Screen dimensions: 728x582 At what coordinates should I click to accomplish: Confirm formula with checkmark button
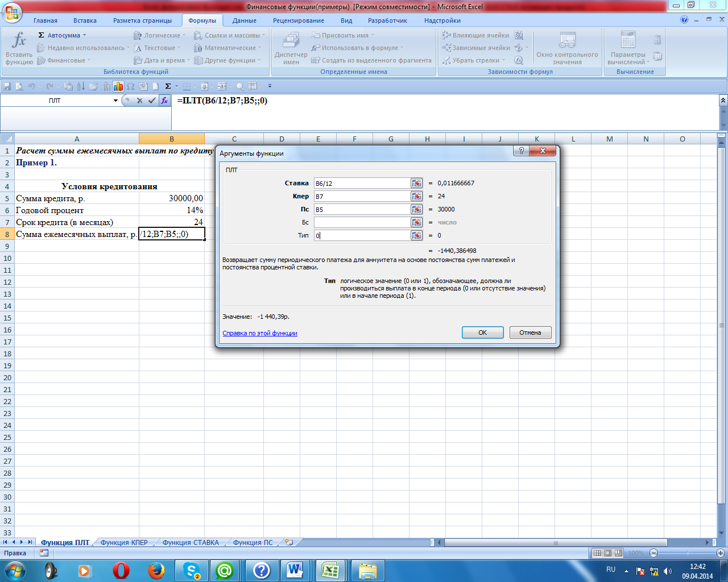(152, 101)
